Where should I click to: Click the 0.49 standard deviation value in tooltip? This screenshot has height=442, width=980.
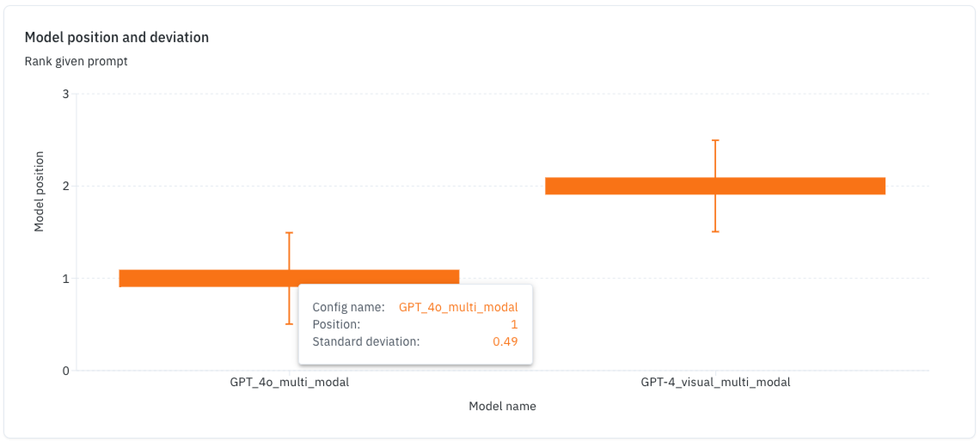(505, 341)
